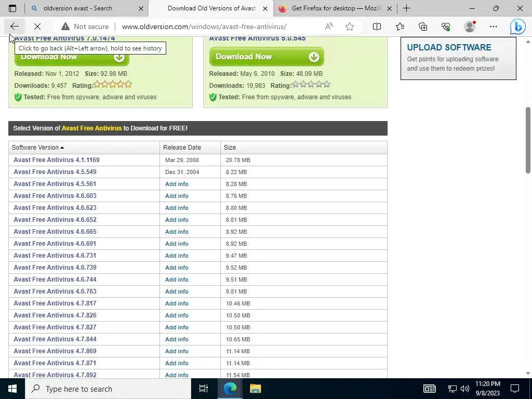Open Collections toolbar icon
The width and height of the screenshot is (532, 399).
[423, 26]
